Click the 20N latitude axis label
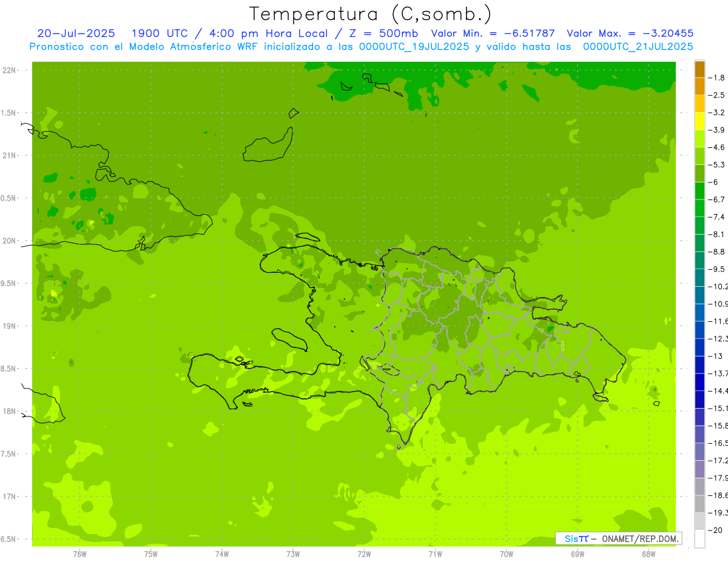 pyautogui.click(x=10, y=241)
